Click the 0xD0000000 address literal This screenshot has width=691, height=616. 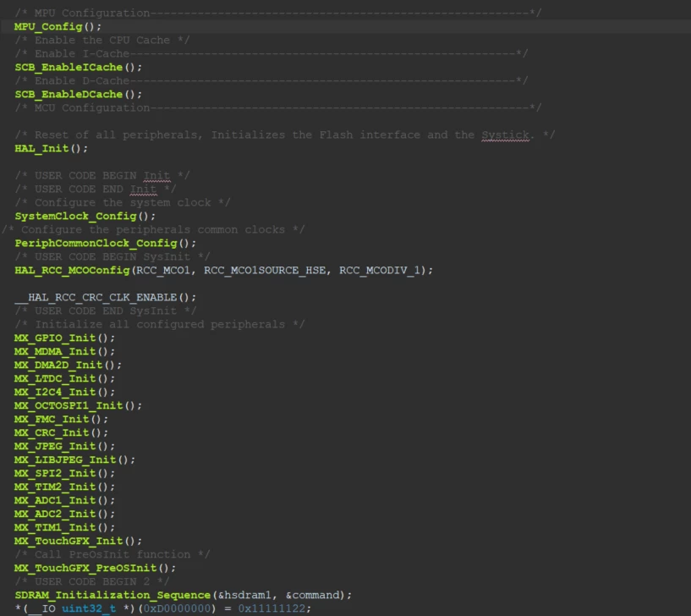(177, 609)
